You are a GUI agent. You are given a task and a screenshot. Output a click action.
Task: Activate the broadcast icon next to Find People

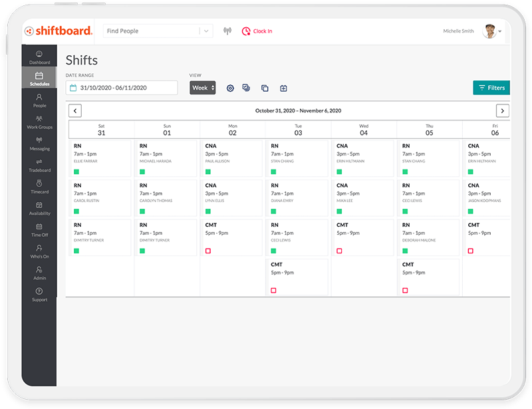226,31
